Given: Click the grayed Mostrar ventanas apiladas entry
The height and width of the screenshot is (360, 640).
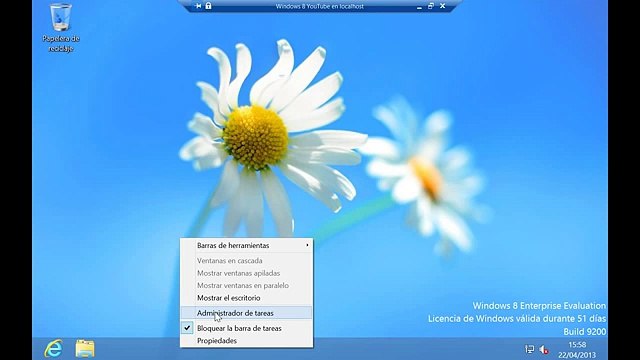Looking at the screenshot, I should [x=247, y=273].
